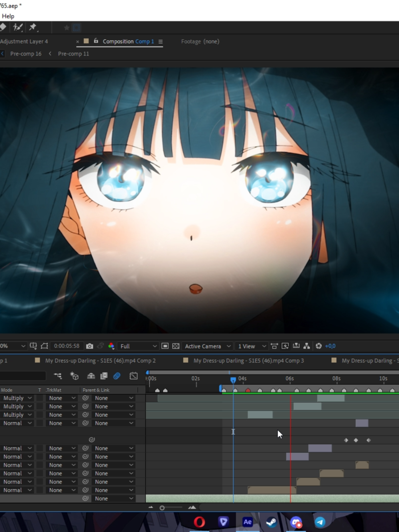Enable frame blending for the timeline

point(104,376)
